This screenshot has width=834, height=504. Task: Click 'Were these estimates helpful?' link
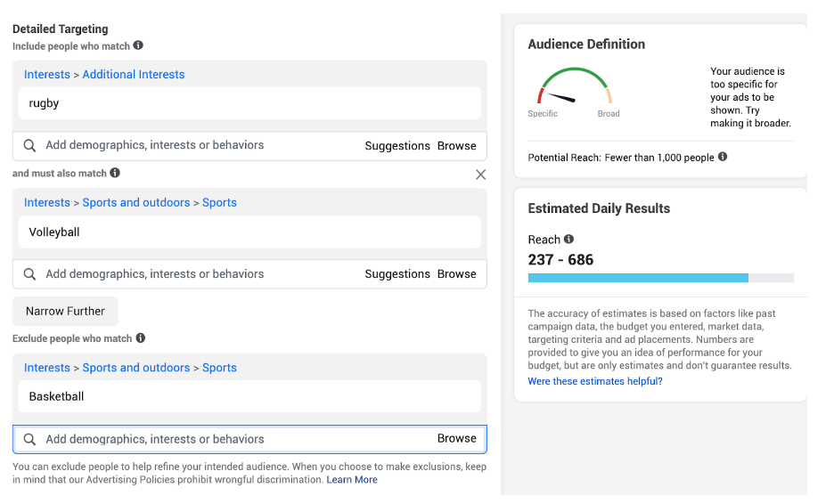point(594,381)
